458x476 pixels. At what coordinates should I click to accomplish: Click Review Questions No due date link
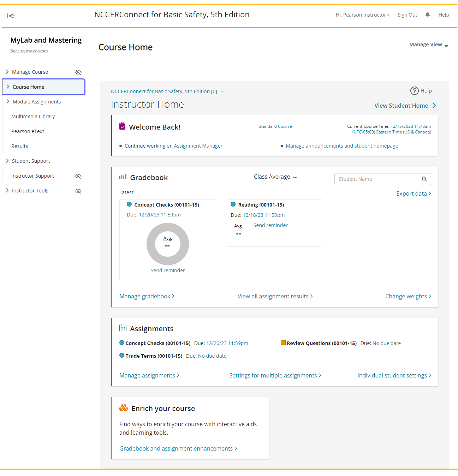tap(387, 343)
